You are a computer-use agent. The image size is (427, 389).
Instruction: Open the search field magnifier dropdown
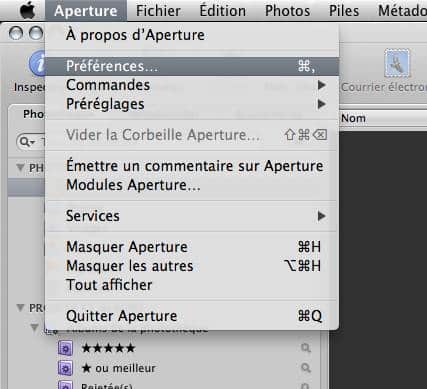27,142
